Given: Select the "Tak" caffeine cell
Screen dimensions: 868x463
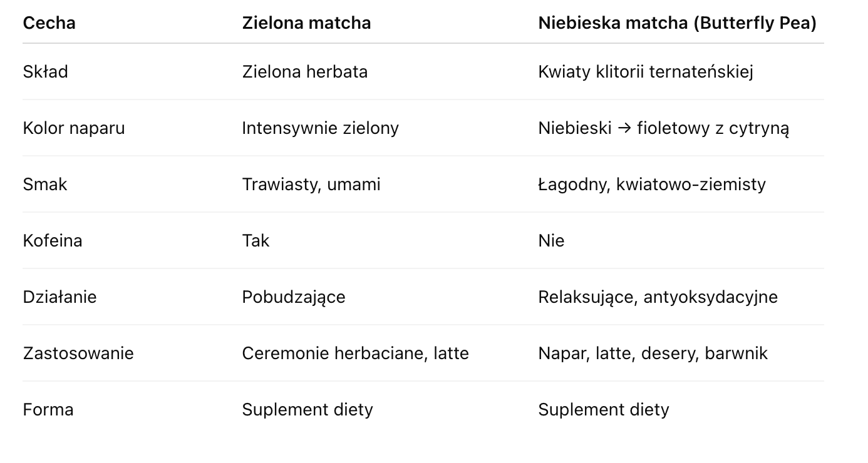Looking at the screenshot, I should (256, 241).
